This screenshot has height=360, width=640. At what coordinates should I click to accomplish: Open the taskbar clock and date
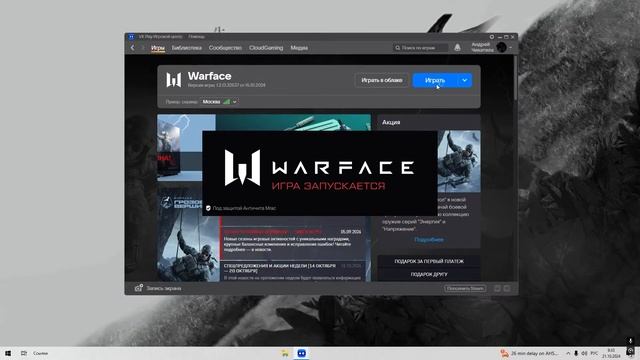pos(611,353)
